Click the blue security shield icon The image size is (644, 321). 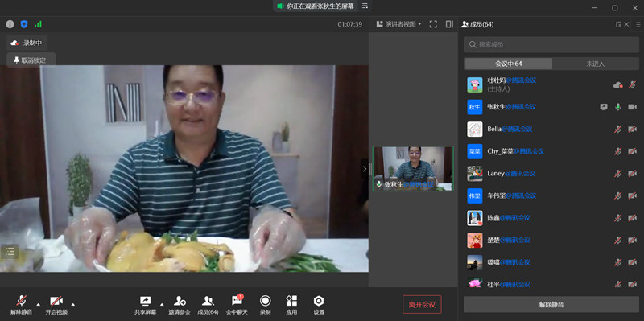[24, 24]
